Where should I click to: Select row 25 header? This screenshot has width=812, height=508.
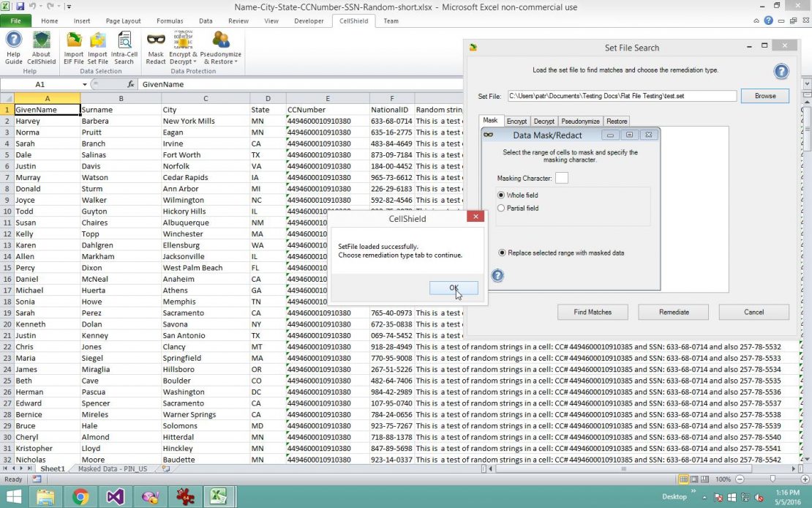[7, 381]
